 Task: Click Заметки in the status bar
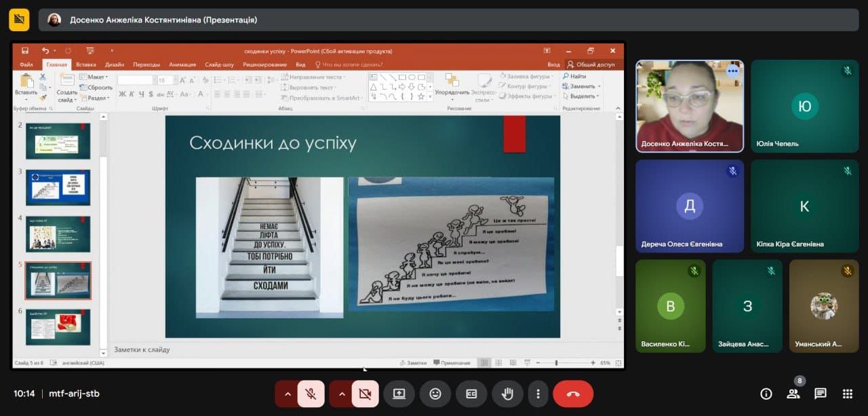pos(413,363)
